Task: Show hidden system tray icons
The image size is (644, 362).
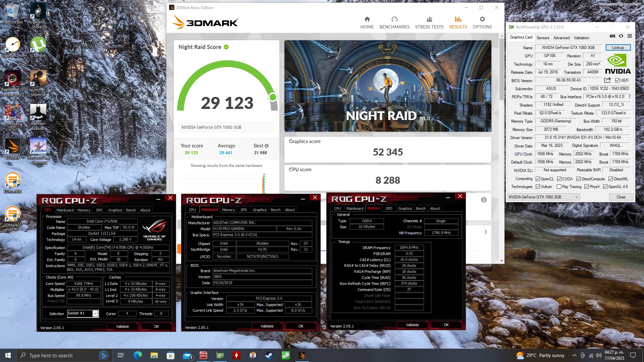Action: (575, 355)
